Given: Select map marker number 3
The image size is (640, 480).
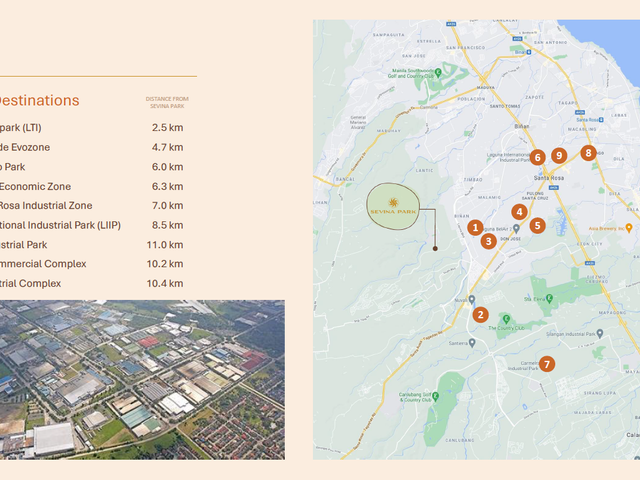Looking at the screenshot, I should point(489,241).
